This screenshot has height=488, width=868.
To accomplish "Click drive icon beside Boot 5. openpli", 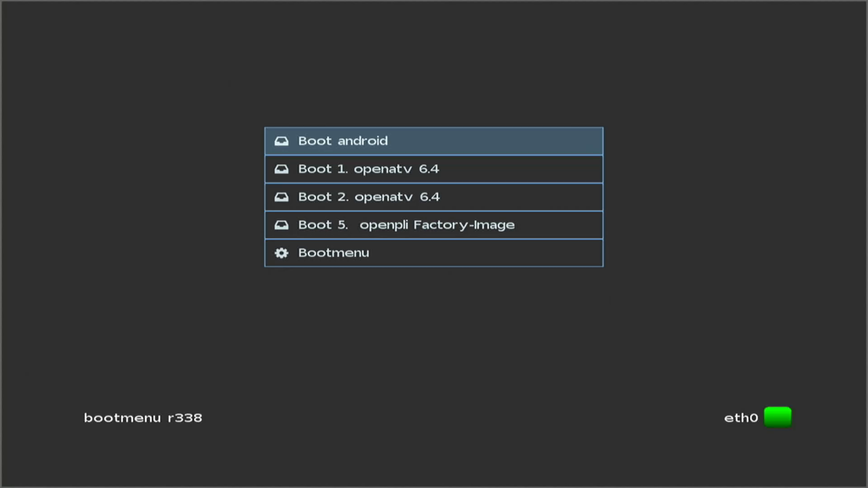I will tap(281, 225).
